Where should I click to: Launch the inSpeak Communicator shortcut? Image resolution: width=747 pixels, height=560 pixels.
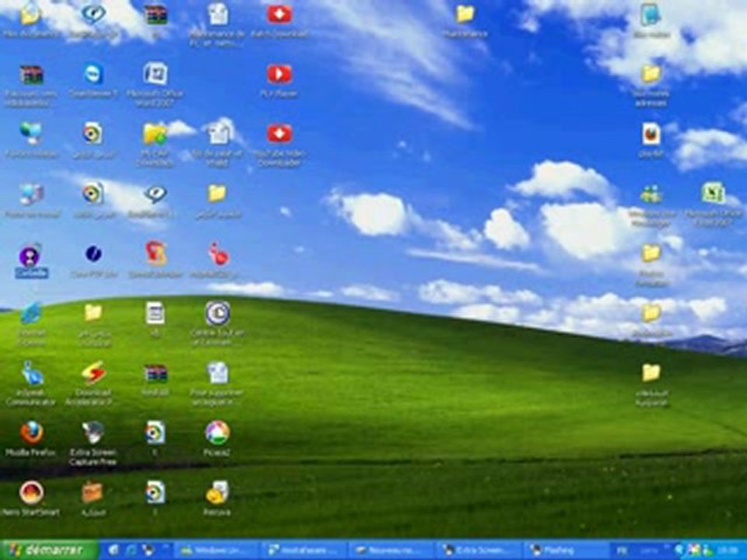31,383
